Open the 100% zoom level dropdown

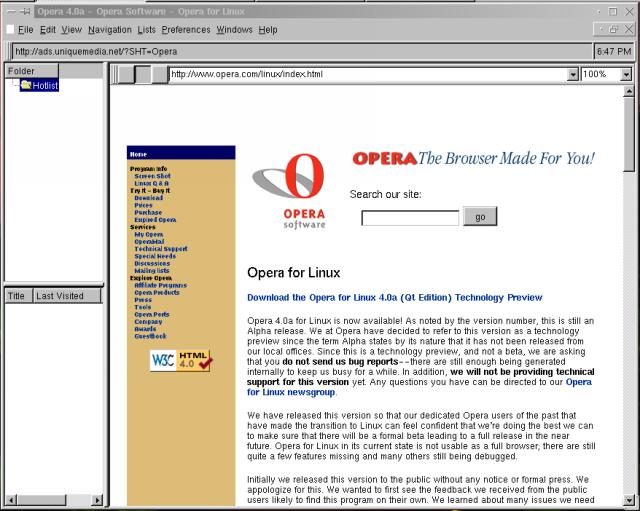pos(626,74)
